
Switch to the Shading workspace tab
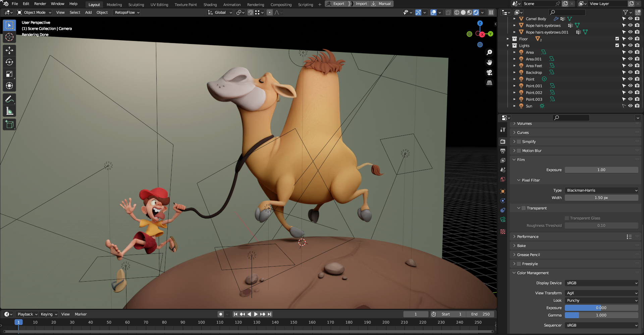click(210, 4)
